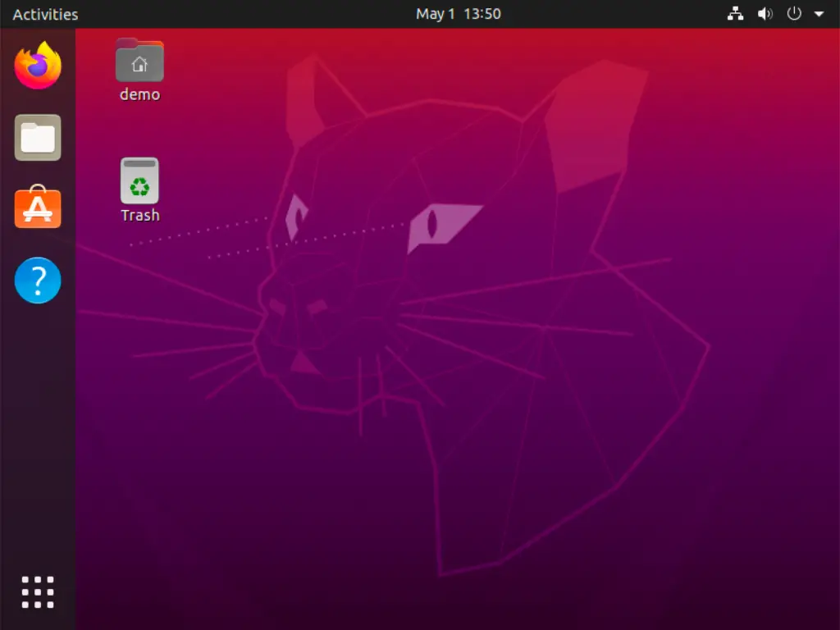Click the power icon in the top bar
The image size is (840, 630).
click(x=794, y=13)
